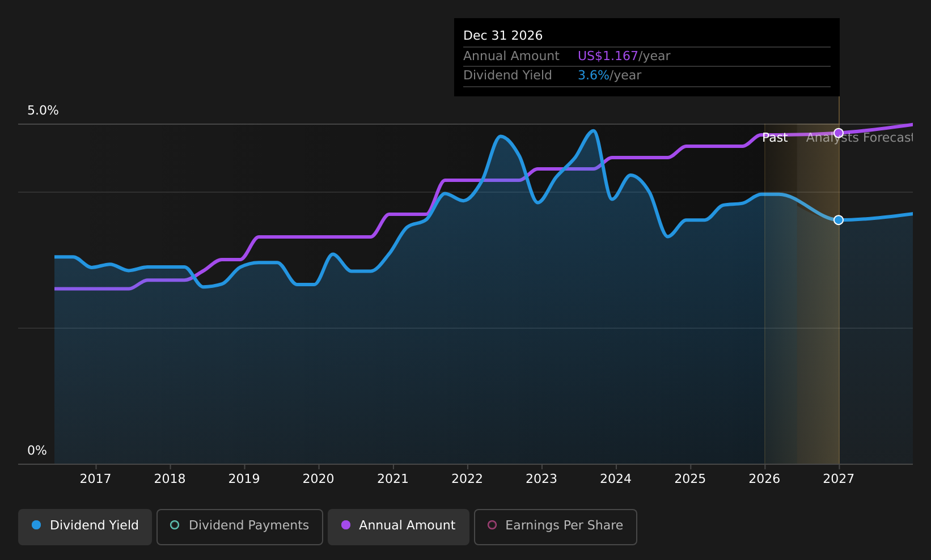Click the 2026 x-axis label
The image size is (931, 560).
click(764, 479)
